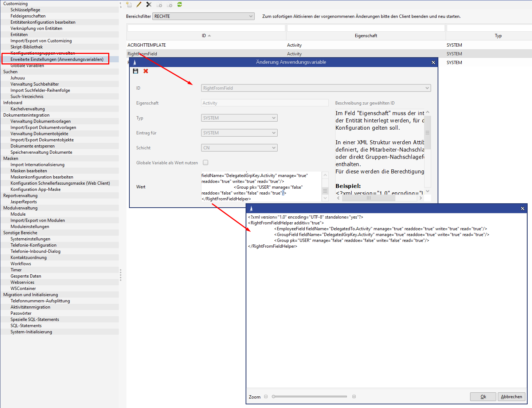Screen dimensions: 532x408
Task: Click the black X delete icon
Action: tap(149, 5)
